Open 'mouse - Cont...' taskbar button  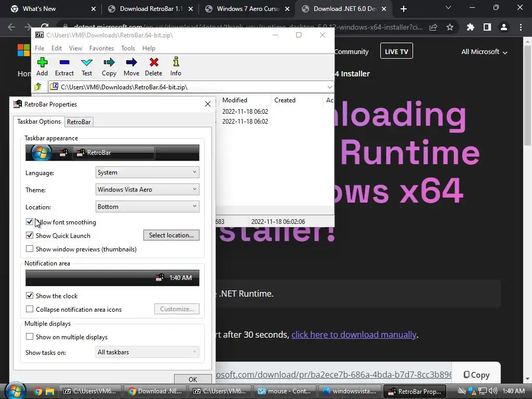(x=284, y=391)
